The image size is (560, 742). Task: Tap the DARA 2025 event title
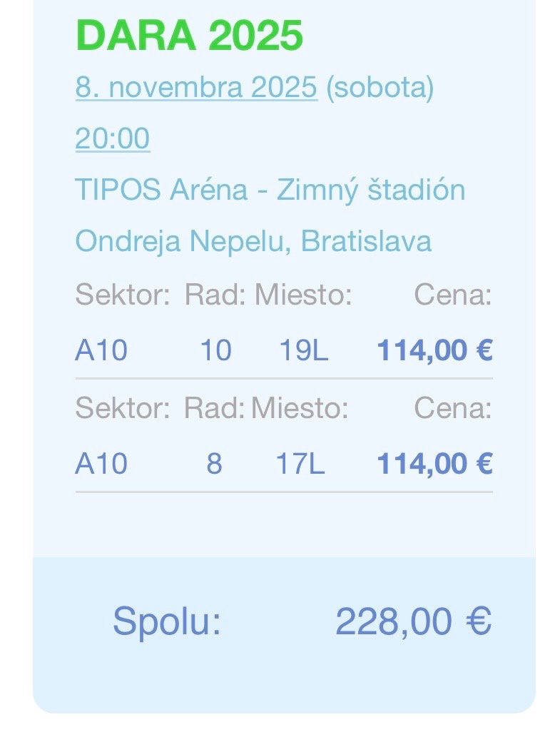(x=189, y=35)
